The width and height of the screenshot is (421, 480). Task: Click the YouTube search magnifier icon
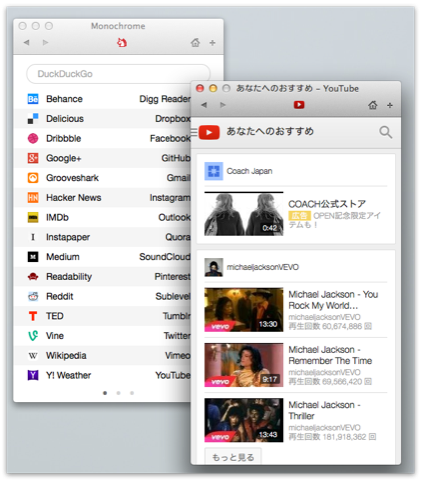pos(385,132)
